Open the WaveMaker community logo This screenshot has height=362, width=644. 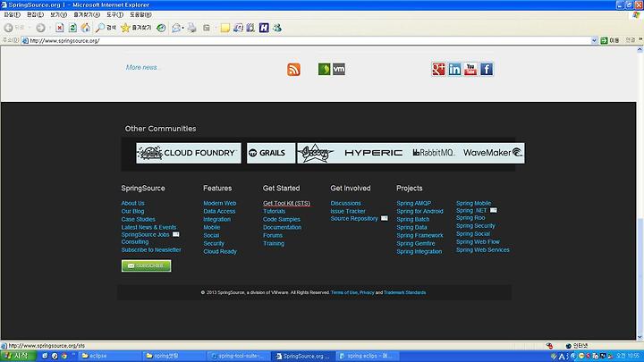coord(493,153)
